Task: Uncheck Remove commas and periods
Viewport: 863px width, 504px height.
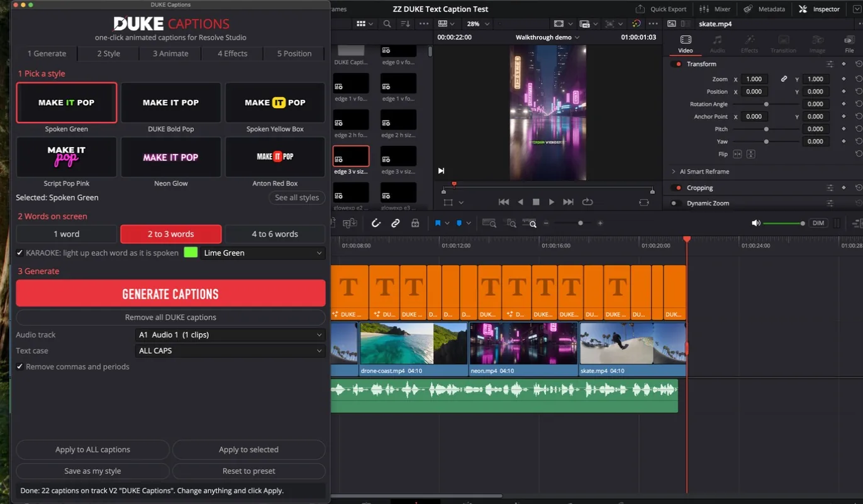Action: click(x=20, y=366)
